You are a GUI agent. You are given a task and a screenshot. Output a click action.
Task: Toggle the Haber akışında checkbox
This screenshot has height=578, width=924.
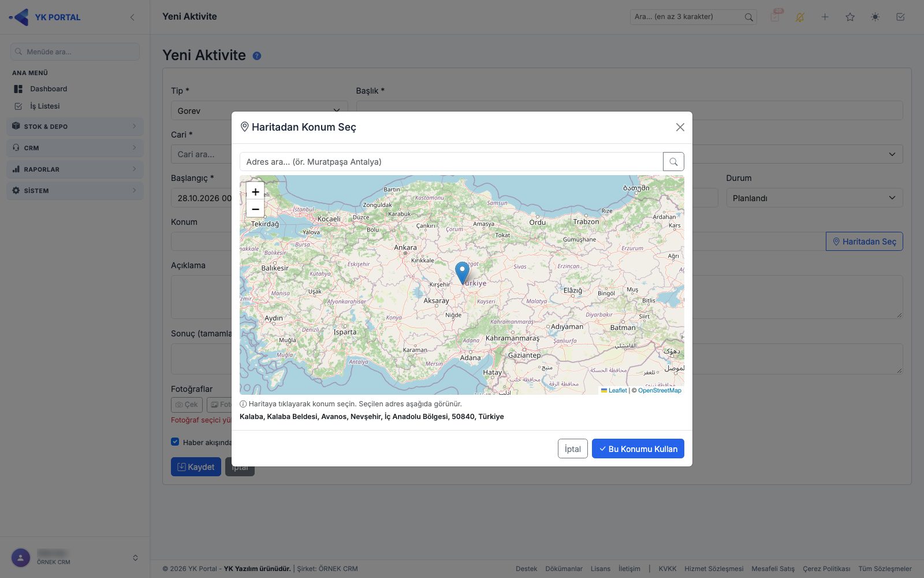pos(175,442)
